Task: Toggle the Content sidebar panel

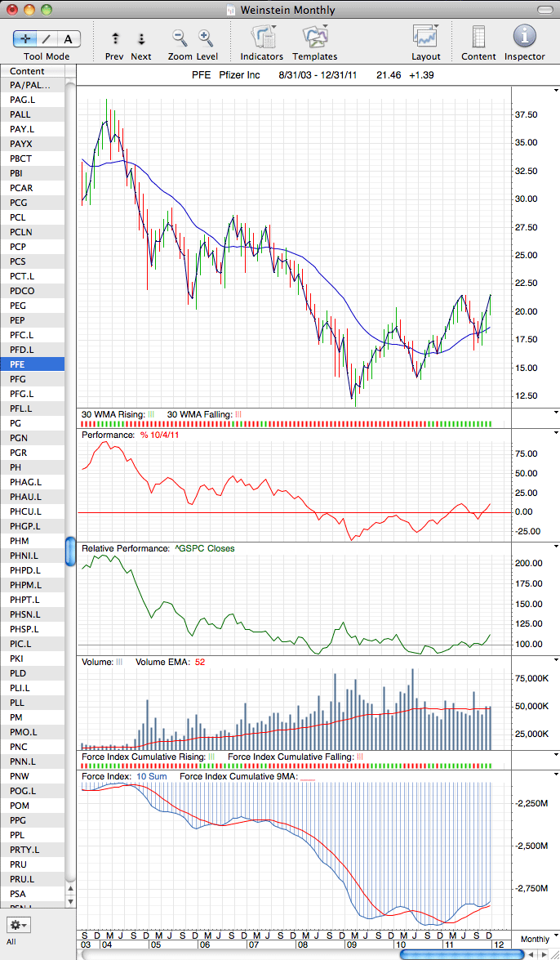Action: tap(478, 37)
